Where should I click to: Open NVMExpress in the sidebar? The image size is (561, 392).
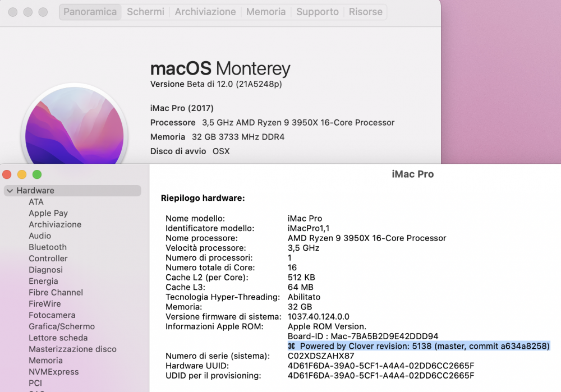[x=54, y=372]
